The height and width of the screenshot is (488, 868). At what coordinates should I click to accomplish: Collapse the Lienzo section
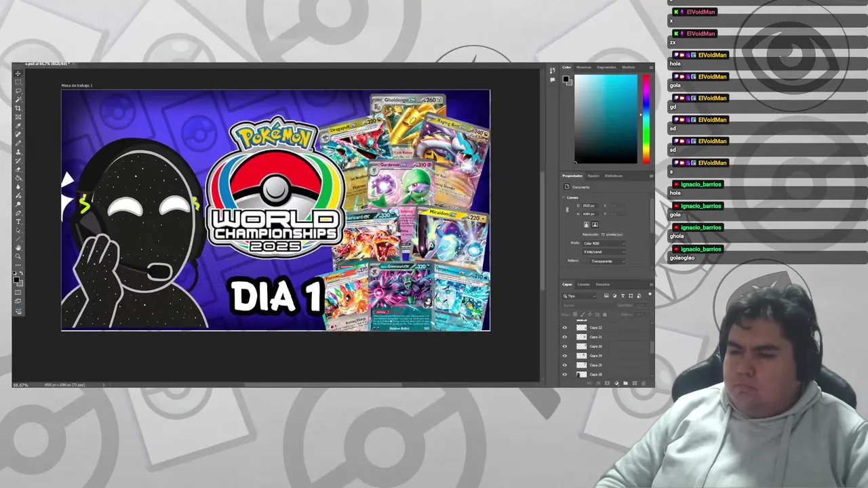coord(564,197)
